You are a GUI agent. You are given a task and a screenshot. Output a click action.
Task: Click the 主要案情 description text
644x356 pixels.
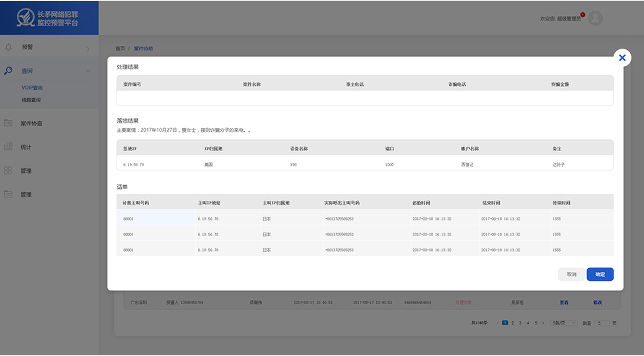point(183,130)
